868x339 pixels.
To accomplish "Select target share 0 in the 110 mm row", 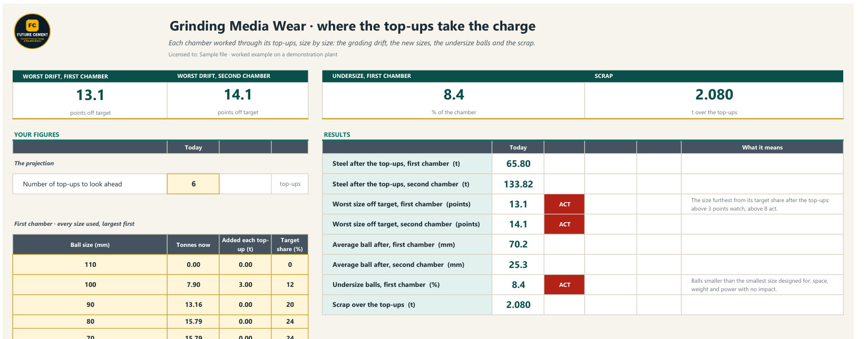I will (290, 265).
